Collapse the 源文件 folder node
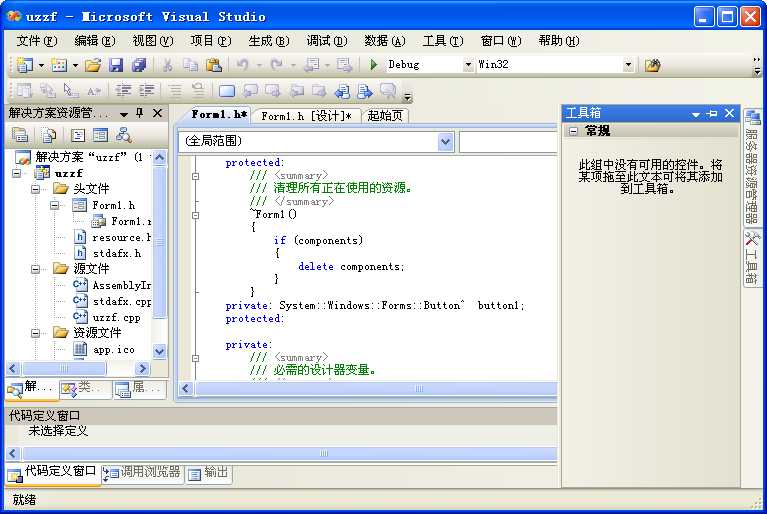 pyautogui.click(x=36, y=269)
